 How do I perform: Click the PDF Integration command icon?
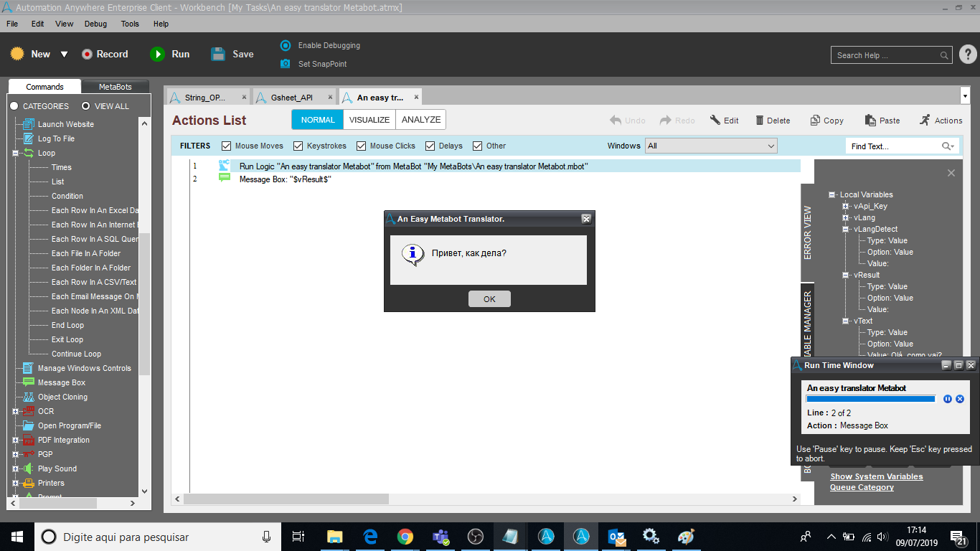click(x=29, y=440)
